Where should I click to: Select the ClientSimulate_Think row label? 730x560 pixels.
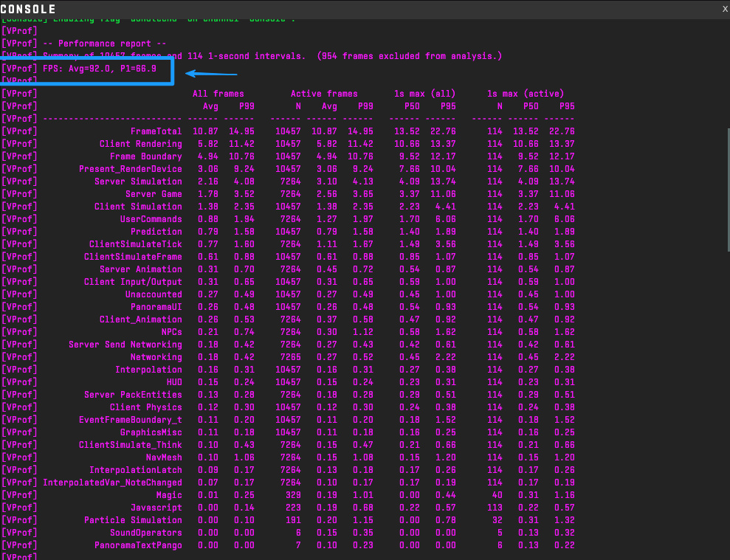point(131,446)
